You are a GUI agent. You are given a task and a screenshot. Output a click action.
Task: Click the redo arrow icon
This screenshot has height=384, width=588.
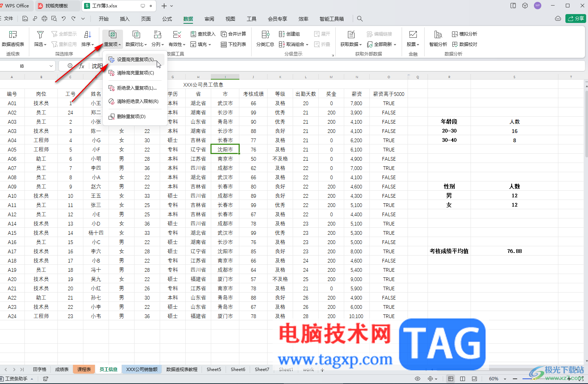[x=73, y=19]
